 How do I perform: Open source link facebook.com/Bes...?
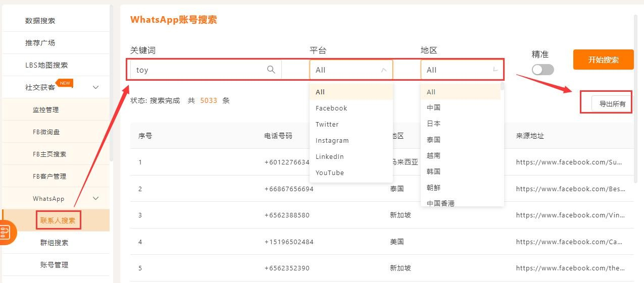pos(571,189)
